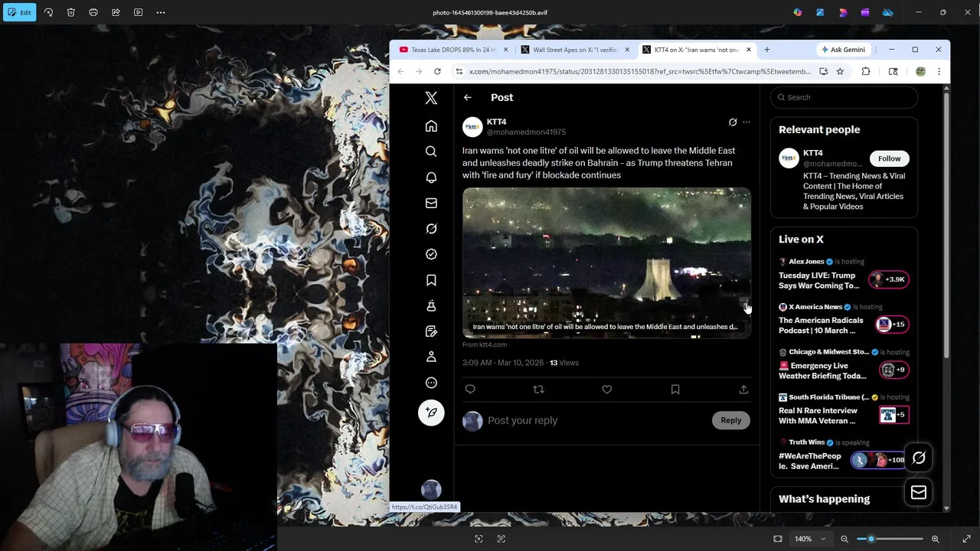Screen dimensions: 980x551
Task: Open a new browser tab
Action: click(x=766, y=50)
